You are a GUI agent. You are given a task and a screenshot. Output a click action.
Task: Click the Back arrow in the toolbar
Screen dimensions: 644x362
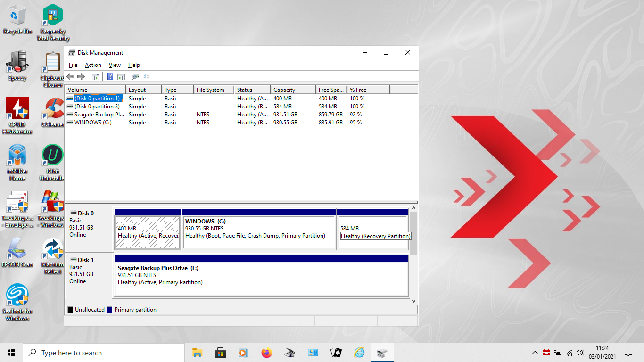point(70,76)
